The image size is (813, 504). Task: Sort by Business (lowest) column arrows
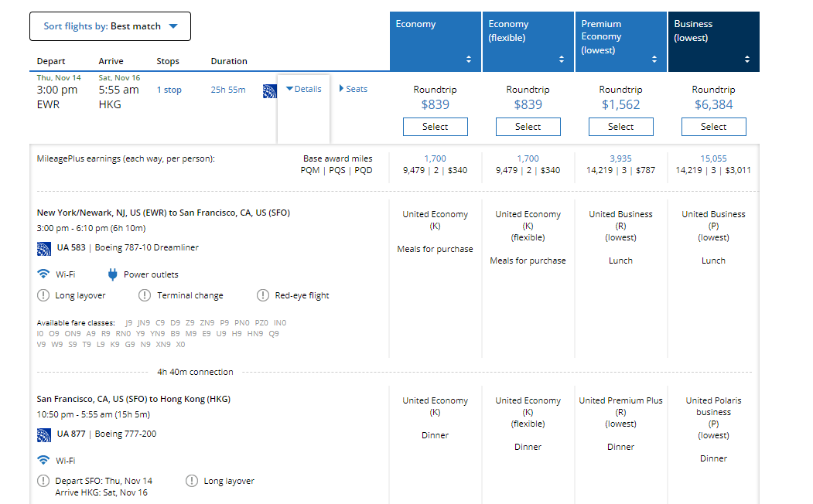click(747, 59)
